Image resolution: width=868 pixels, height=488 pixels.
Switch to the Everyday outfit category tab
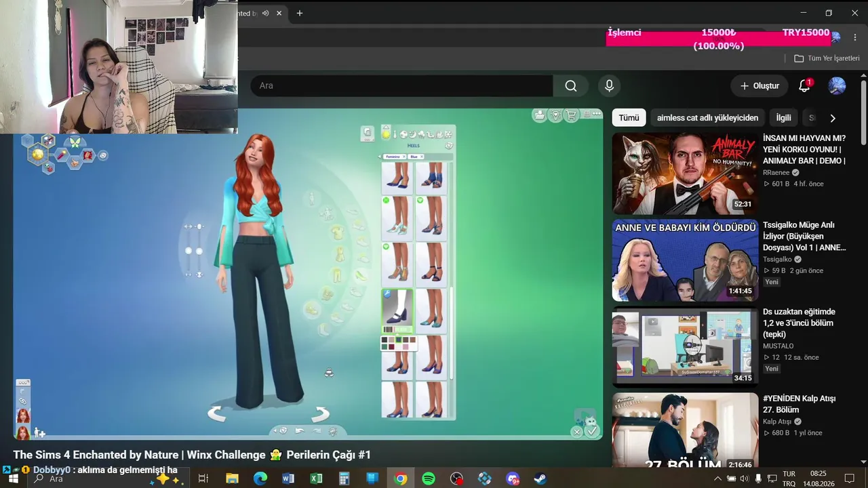tap(386, 134)
